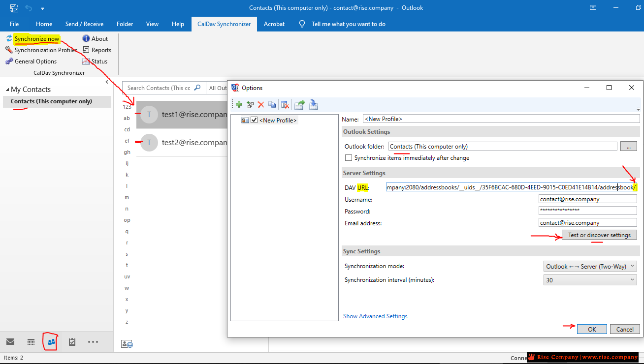Open the People view icon
The width and height of the screenshot is (644, 364).
pyautogui.click(x=51, y=342)
